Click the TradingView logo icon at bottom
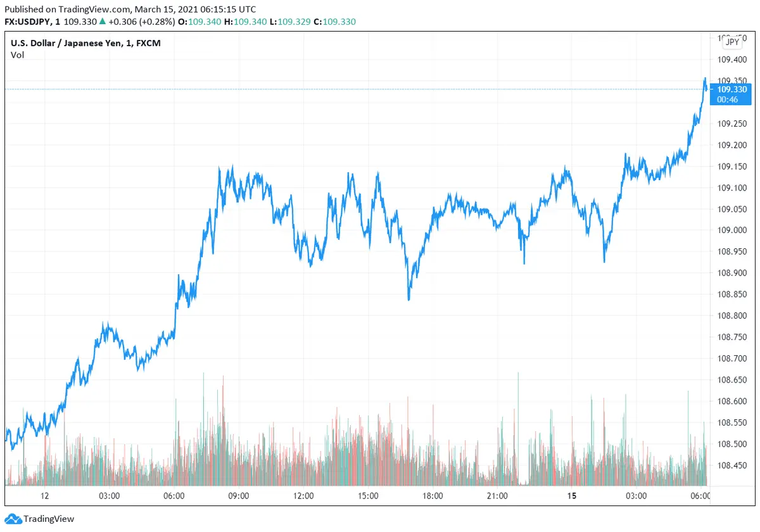This screenshot has width=760, height=532. pyautogui.click(x=13, y=519)
